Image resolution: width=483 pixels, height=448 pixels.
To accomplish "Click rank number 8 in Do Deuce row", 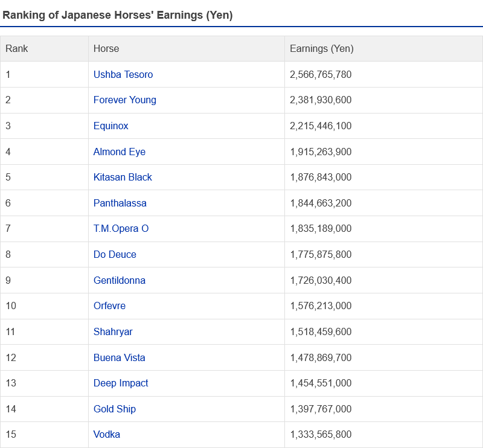I will pos(8,255).
